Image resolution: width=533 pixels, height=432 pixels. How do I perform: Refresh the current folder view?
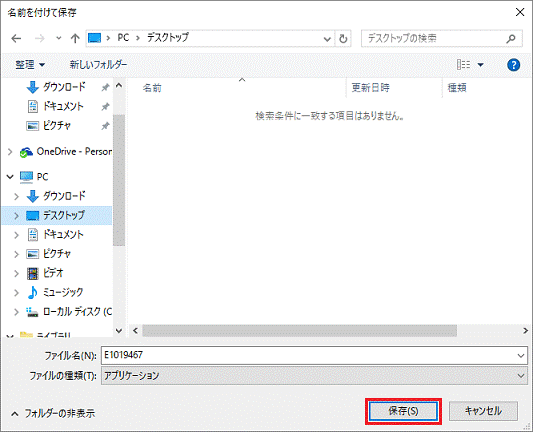(x=343, y=39)
